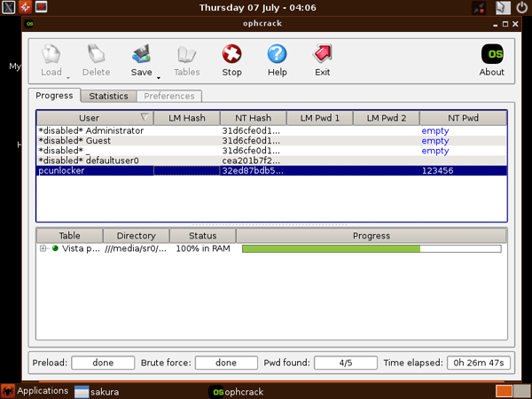Screen dimensions: 532x399
Task: Open the About ophcrack dialog
Action: click(x=491, y=57)
